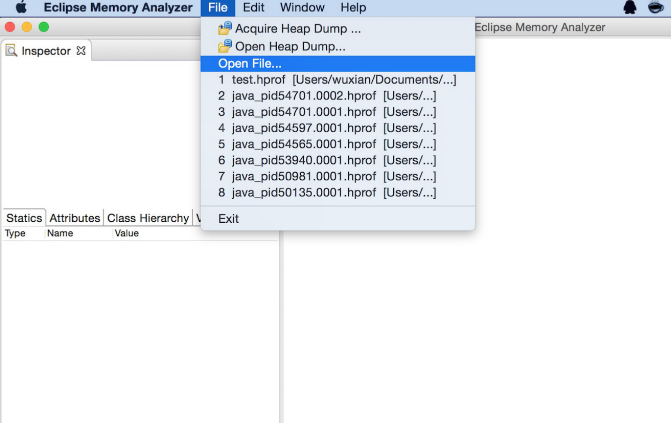Click the Inspector tab magnifier icon
Viewport: 671px width, 424px height.
click(x=12, y=50)
